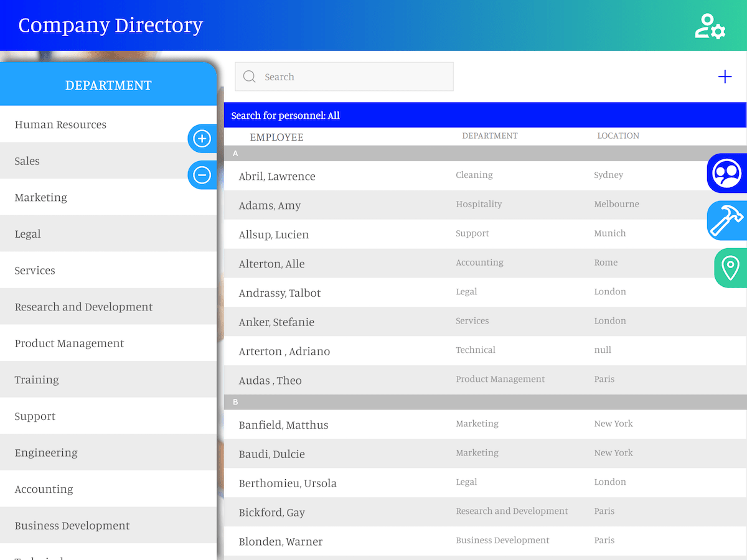Click the circled minus remove department button
The width and height of the screenshot is (747, 560).
[202, 175]
